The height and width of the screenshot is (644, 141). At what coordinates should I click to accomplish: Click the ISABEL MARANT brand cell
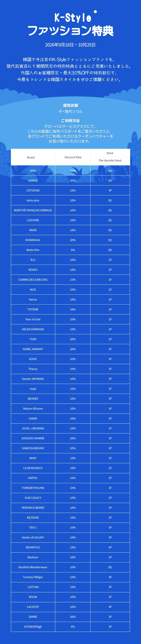[x=33, y=349]
